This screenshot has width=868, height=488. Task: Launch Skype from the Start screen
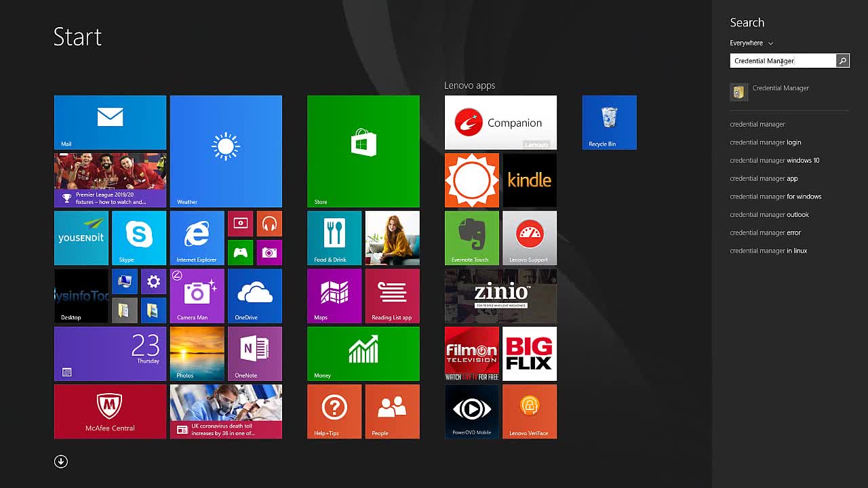[x=139, y=238]
